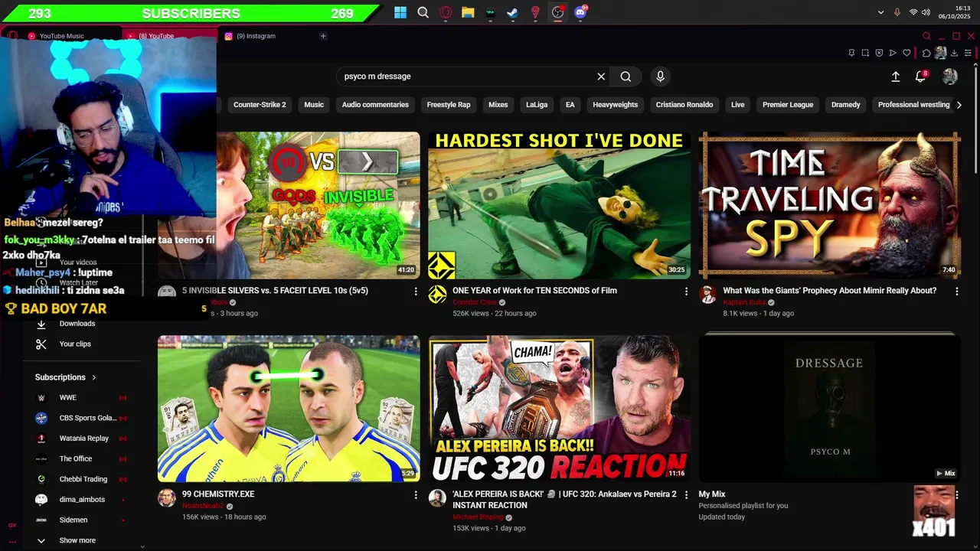Open options menu for ALEX PEREIRA video
The image size is (980, 551).
point(686,495)
